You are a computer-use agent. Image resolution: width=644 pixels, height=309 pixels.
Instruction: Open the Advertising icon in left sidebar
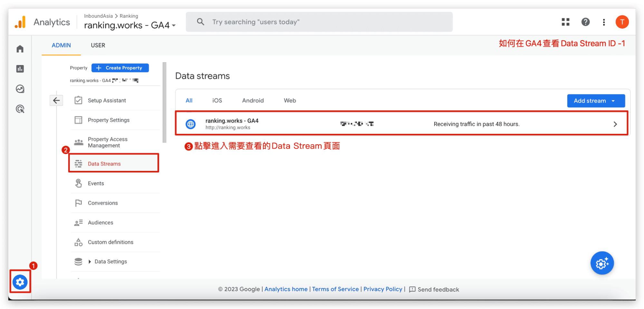20,109
